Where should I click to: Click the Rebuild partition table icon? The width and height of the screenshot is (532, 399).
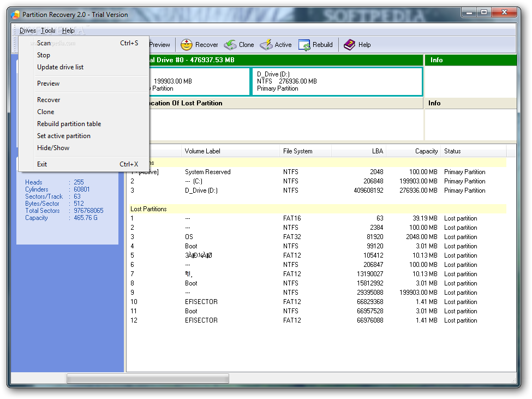pos(304,45)
